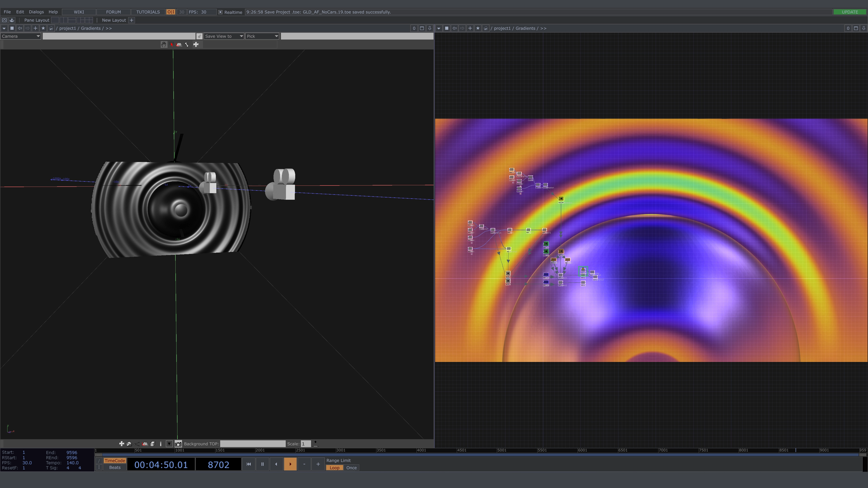Set range limit to Once
This screenshot has height=488, width=868.
click(x=351, y=468)
